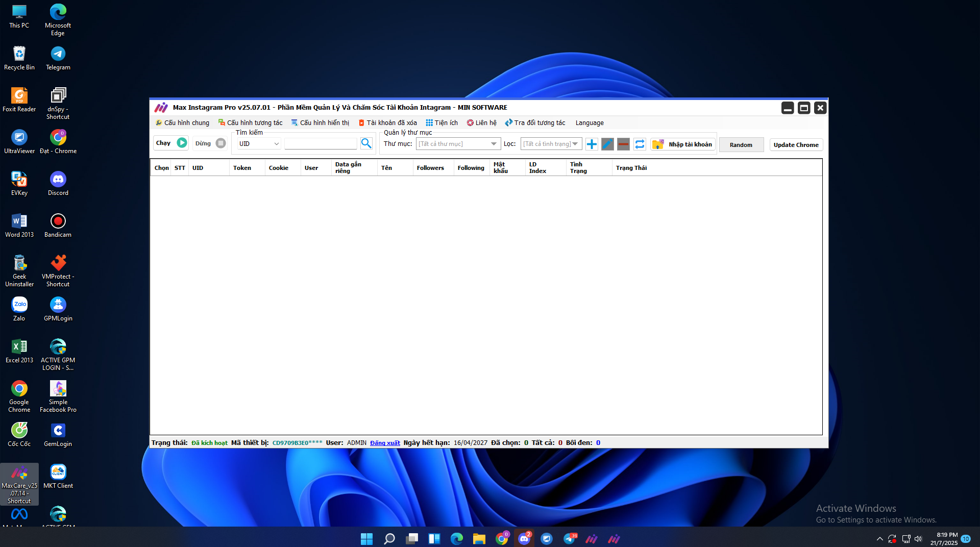Click the expiry date 16/04/2027 text
Screen dimensions: 980x547
(471, 443)
